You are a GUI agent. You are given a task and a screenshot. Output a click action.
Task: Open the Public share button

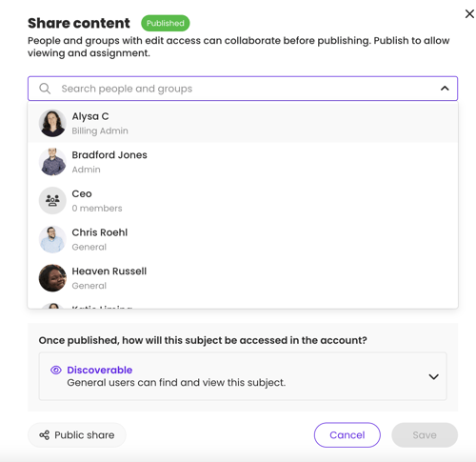pos(77,435)
